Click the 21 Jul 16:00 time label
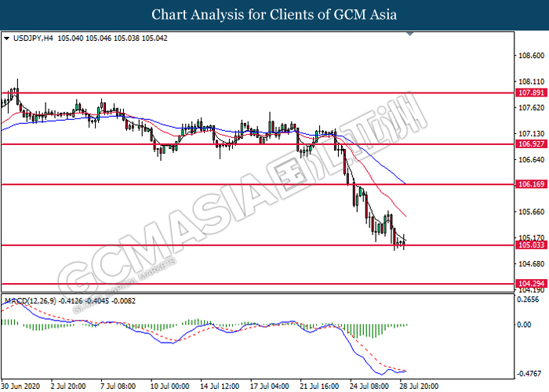This screenshot has height=392, width=549. tap(319, 386)
